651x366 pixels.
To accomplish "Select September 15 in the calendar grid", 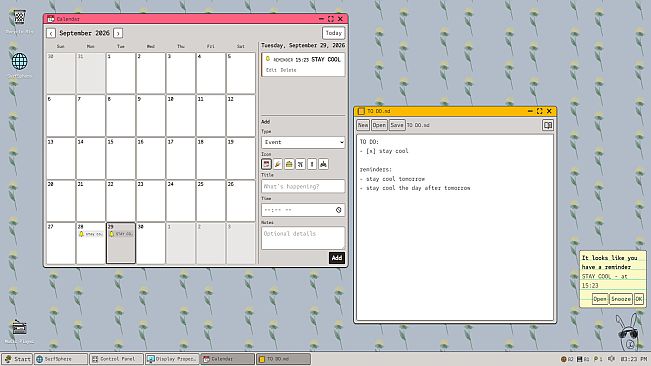I will pyautogui.click(x=120, y=159).
